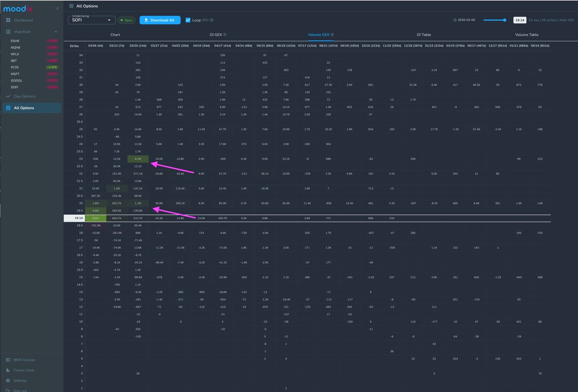Click the Strike column header
This screenshot has width=578, height=392.
[x=74, y=46]
